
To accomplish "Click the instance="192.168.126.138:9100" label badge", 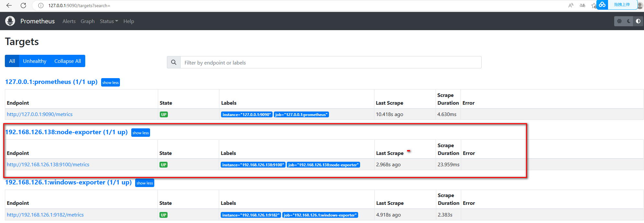I will tap(253, 165).
